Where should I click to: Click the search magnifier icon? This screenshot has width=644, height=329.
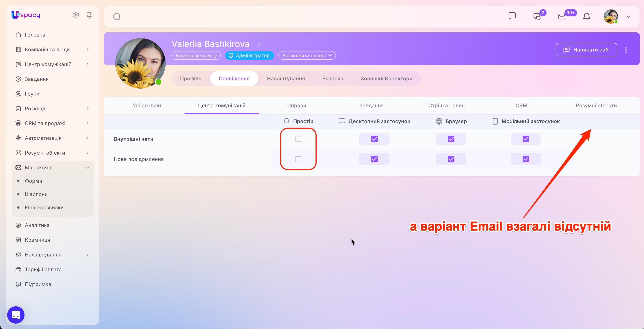[117, 17]
